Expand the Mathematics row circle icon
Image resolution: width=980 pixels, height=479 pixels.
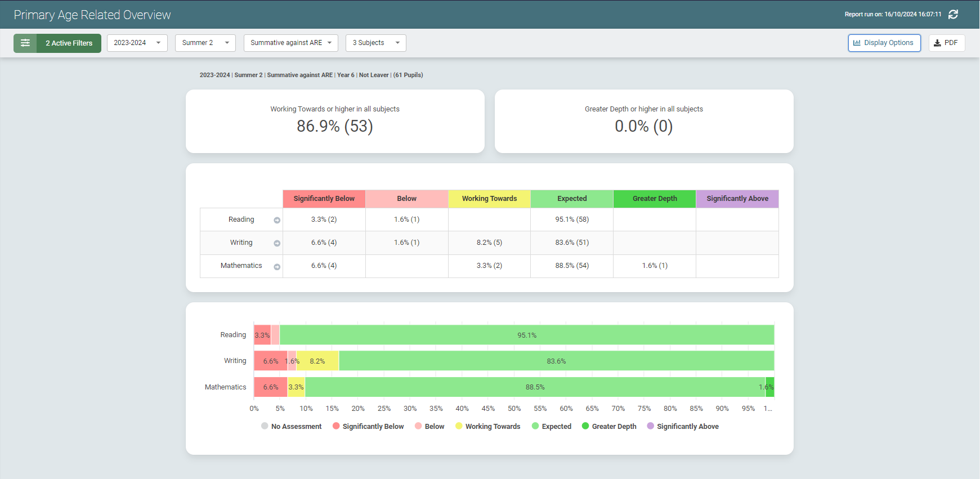277,267
